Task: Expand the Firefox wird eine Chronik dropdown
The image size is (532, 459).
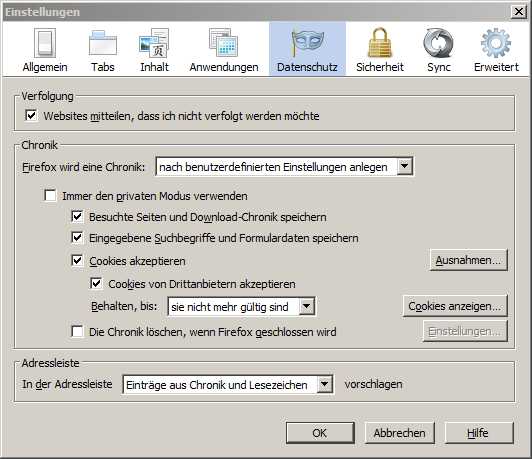Action: tap(284, 167)
